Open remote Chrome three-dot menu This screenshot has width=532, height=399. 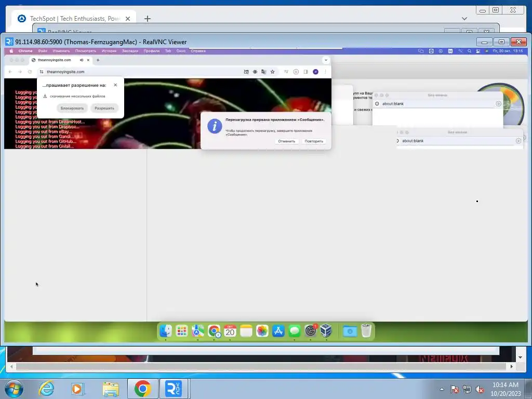(x=325, y=72)
